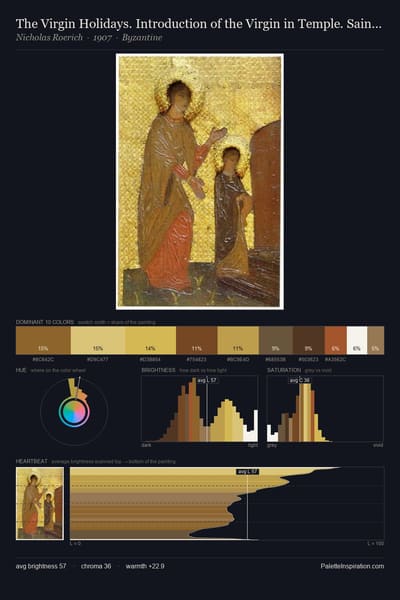This screenshot has width=400, height=600.
Task: Select the pale yellow 15% swatch
Action: 98,340
